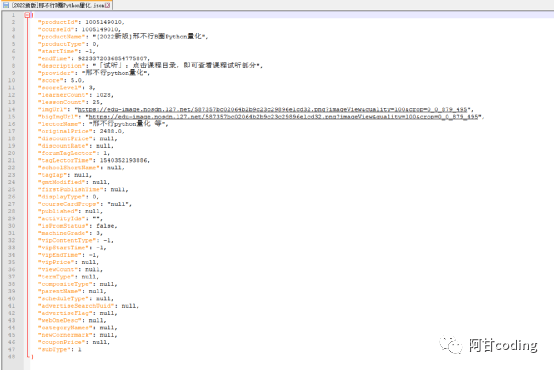This screenshot has height=370, width=554.
Task: Click the "vipContentType" key text
Action: point(66,240)
